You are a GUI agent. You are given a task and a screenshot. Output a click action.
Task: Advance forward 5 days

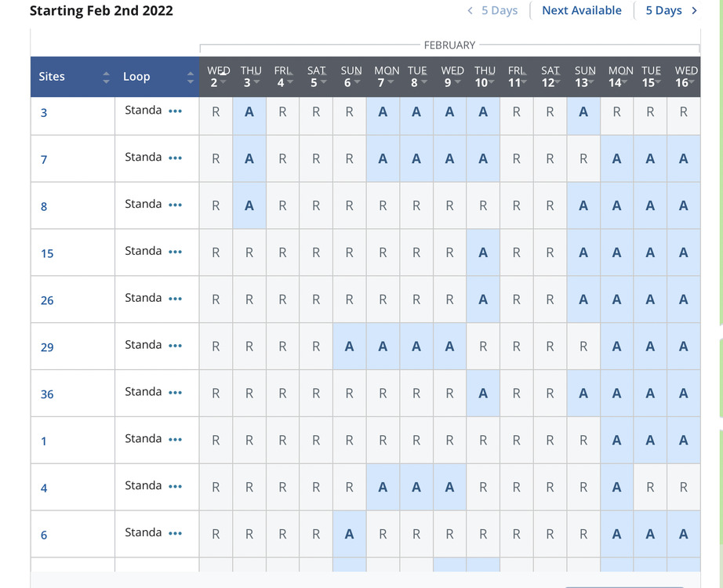[670, 10]
